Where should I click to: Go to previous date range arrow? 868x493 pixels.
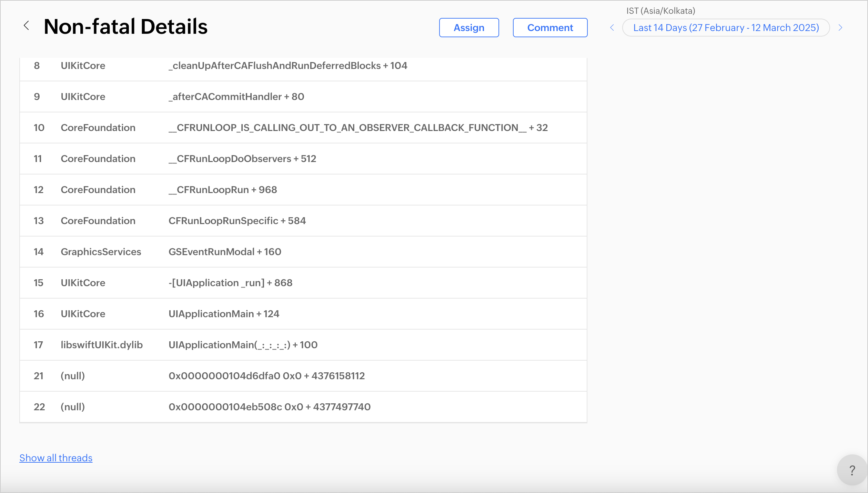612,28
